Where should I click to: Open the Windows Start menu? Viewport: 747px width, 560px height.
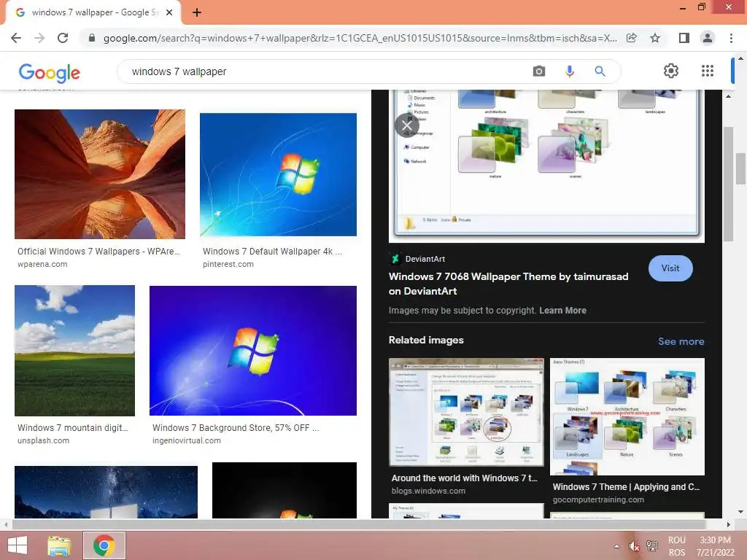[x=18, y=545]
